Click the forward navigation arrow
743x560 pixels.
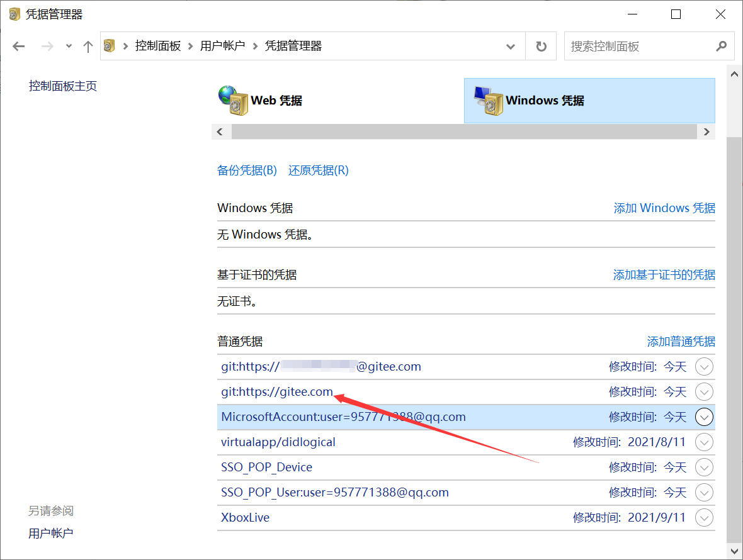[47, 46]
